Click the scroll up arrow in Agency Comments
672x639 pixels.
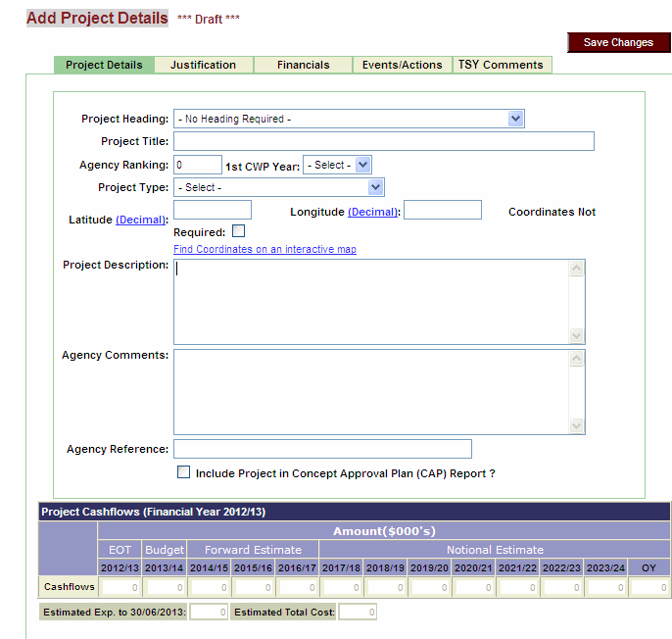(577, 359)
